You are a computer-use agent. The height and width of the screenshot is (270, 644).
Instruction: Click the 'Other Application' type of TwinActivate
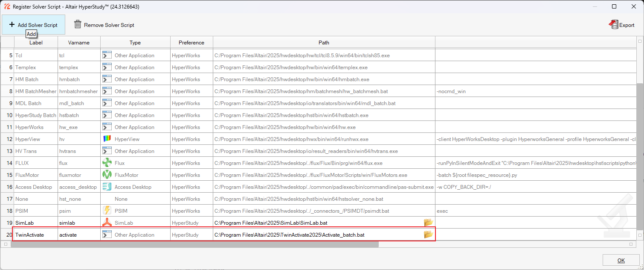click(134, 235)
